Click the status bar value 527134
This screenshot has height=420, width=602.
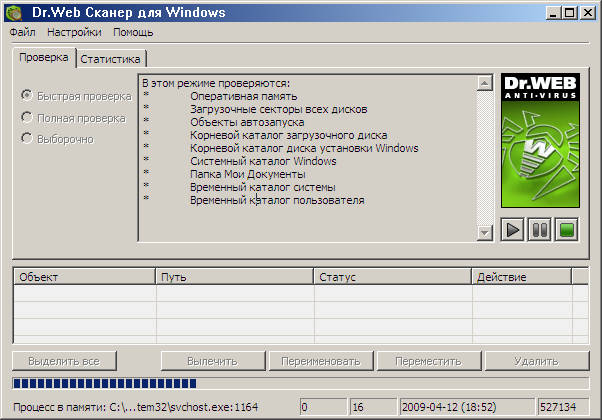pyautogui.click(x=564, y=407)
